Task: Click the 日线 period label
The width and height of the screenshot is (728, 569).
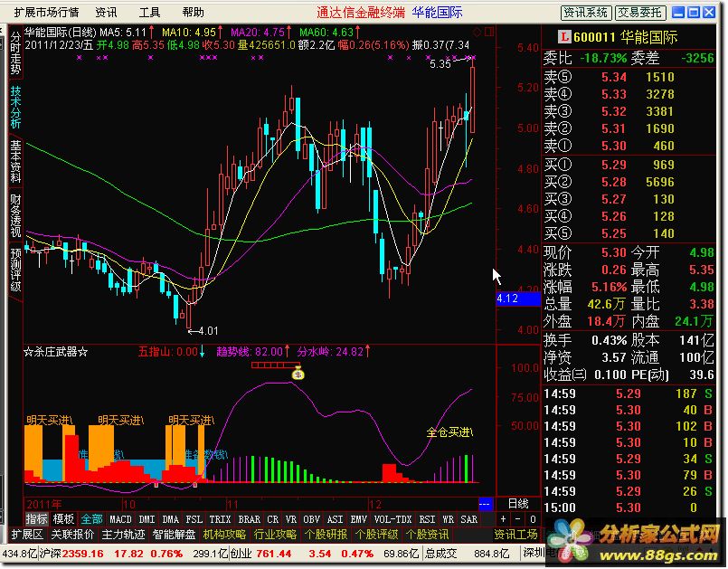Action: [x=518, y=504]
